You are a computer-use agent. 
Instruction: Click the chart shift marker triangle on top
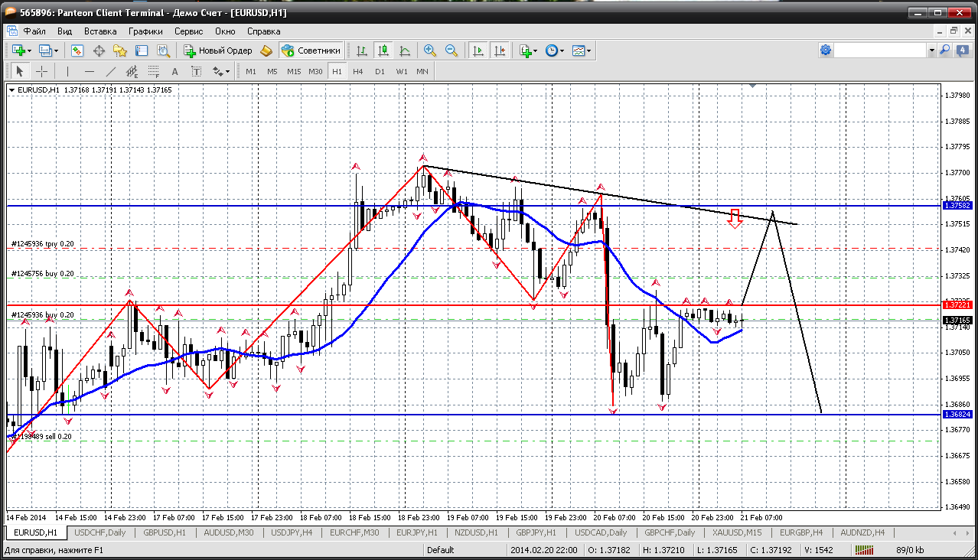753,86
